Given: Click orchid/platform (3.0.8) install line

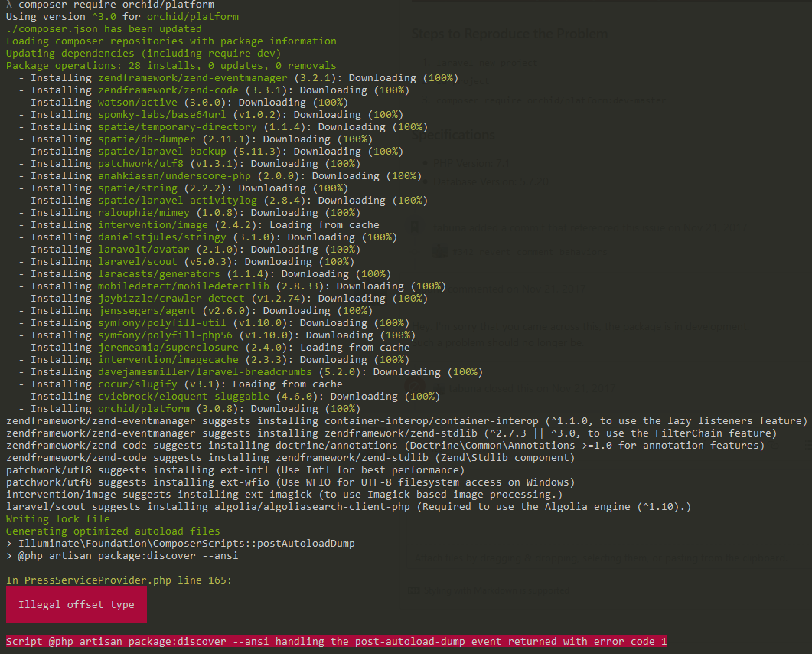Looking at the screenshot, I should [x=190, y=409].
